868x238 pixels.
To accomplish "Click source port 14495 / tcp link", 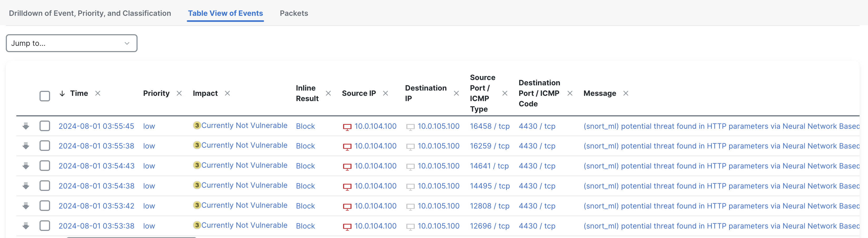I will pyautogui.click(x=490, y=186).
